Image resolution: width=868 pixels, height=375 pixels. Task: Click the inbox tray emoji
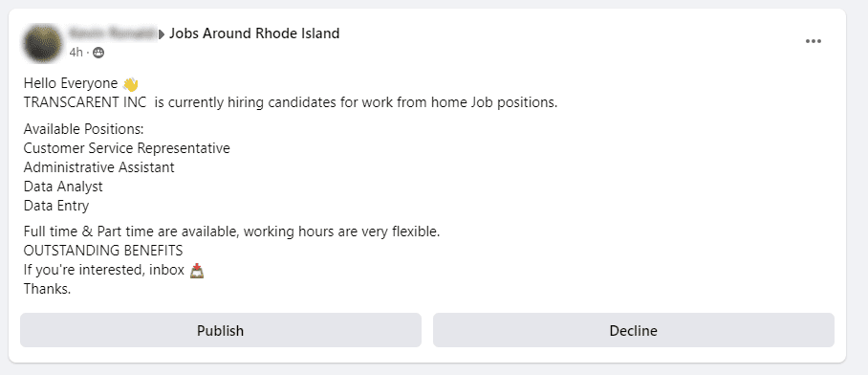(197, 271)
